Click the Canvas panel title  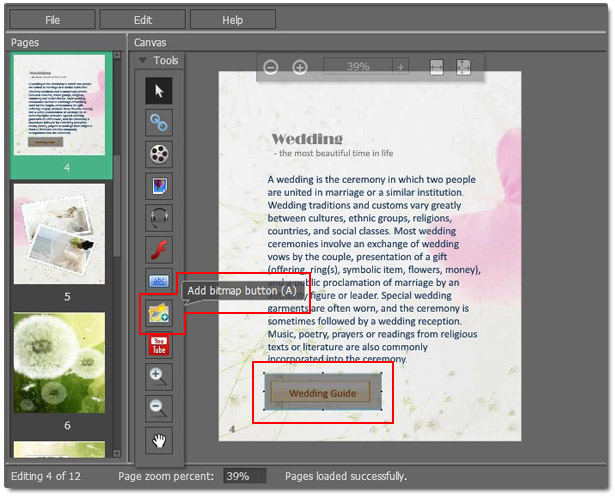coord(150,42)
